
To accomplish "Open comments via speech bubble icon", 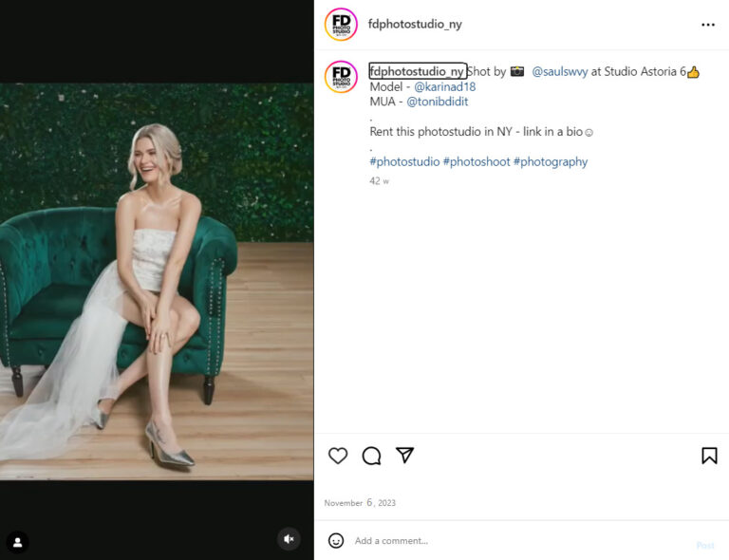I will click(x=371, y=456).
